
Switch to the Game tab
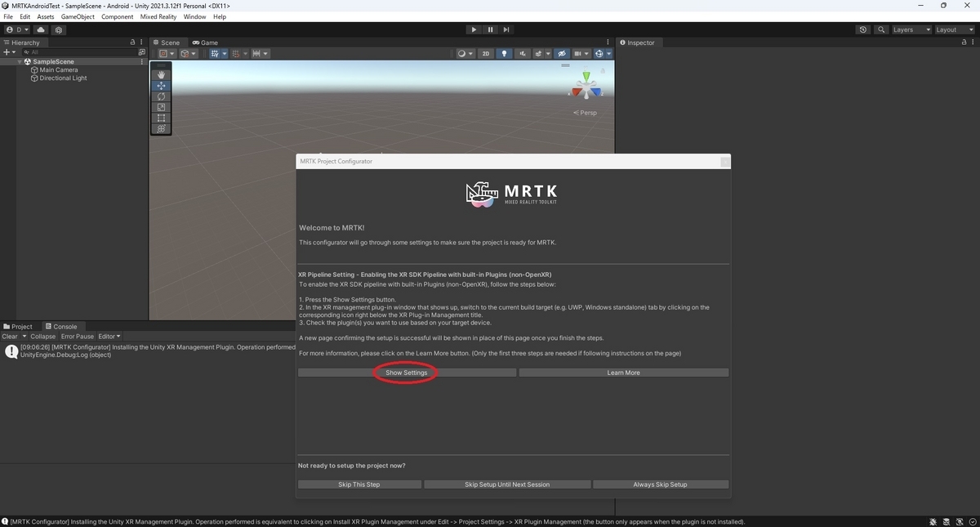205,42
